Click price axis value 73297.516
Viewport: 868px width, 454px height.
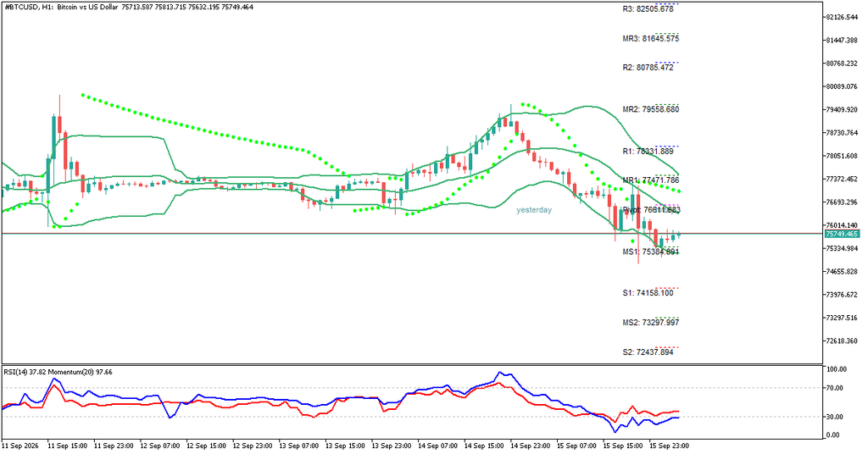[x=842, y=318]
